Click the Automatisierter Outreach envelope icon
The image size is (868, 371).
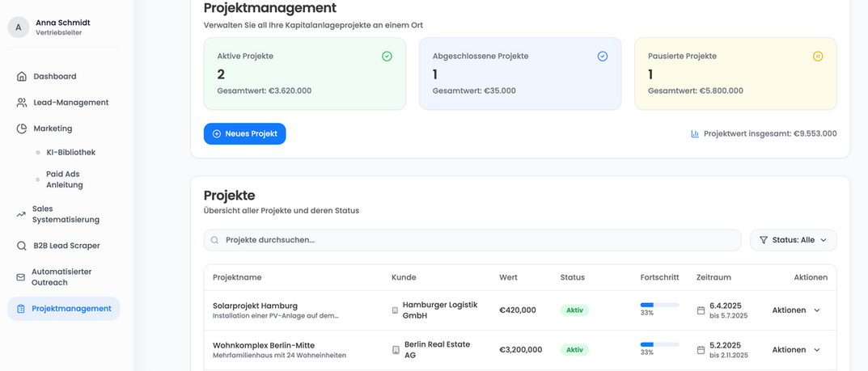tap(21, 277)
